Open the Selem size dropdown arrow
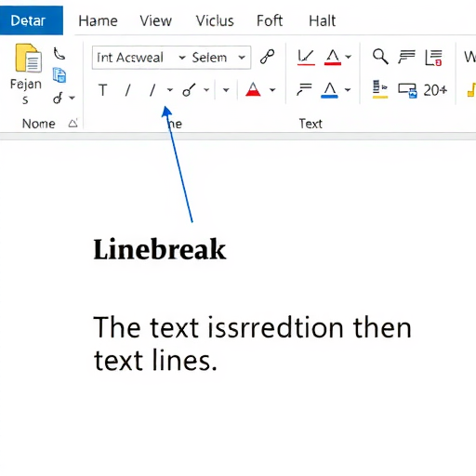Viewport: 476px width, 476px height. pos(242,58)
